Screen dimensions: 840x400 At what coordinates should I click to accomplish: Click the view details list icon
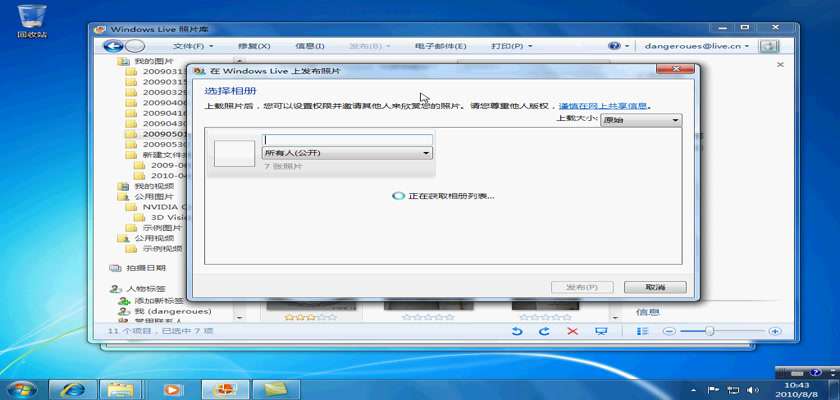click(x=644, y=331)
